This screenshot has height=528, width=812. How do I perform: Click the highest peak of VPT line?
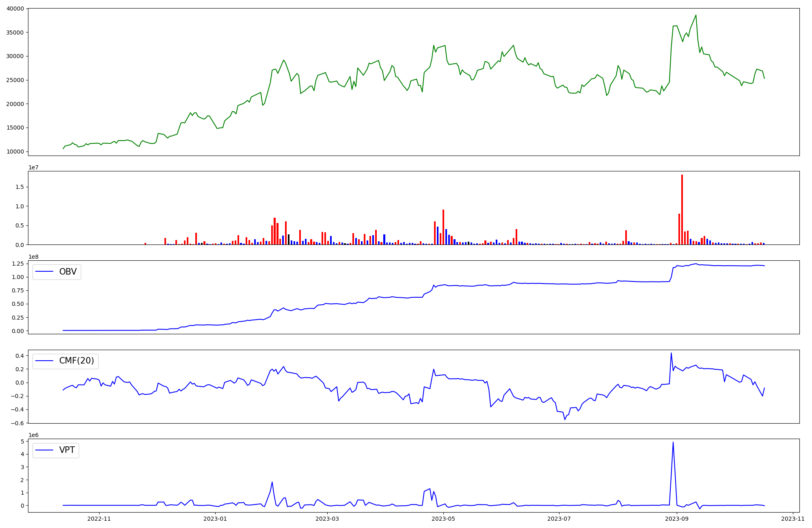point(673,442)
